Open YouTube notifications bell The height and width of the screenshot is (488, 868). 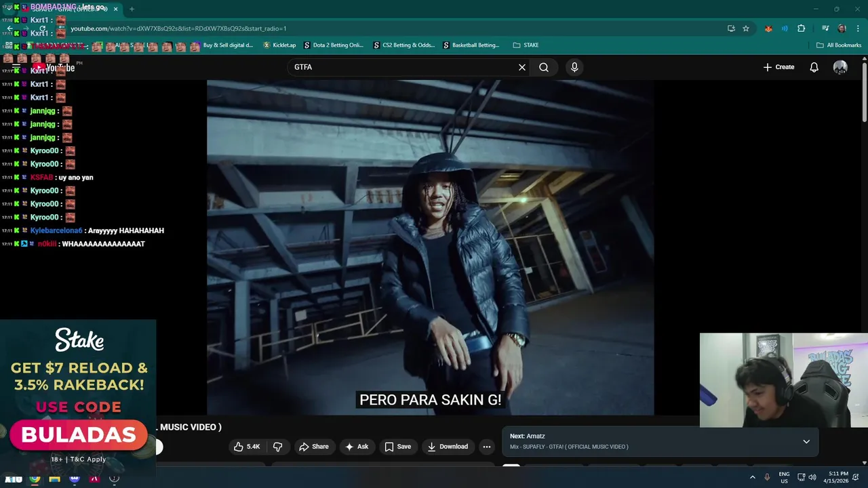[x=814, y=67]
